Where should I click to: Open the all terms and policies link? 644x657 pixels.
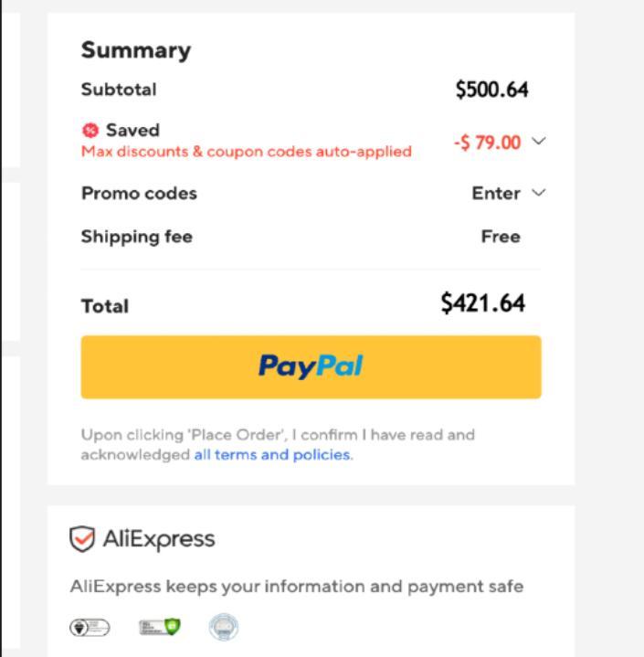tap(271, 454)
